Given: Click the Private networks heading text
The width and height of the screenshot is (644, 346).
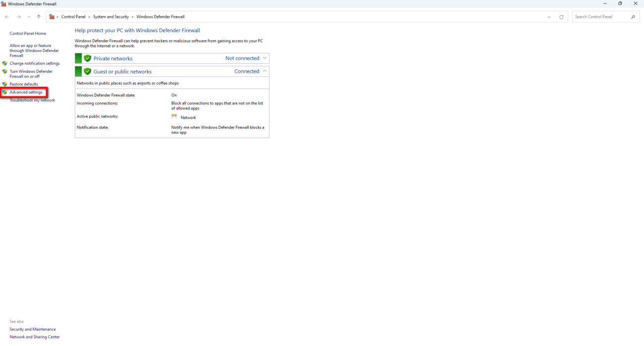Looking at the screenshot, I should [113, 58].
